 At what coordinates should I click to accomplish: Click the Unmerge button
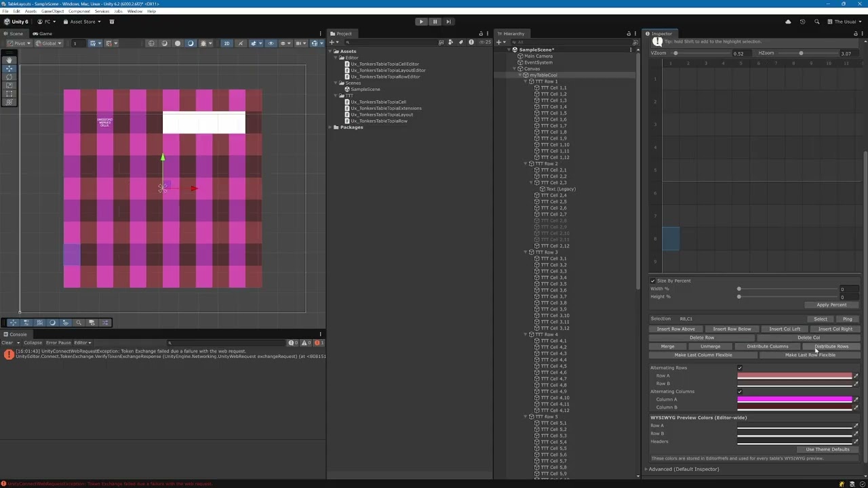pyautogui.click(x=710, y=346)
